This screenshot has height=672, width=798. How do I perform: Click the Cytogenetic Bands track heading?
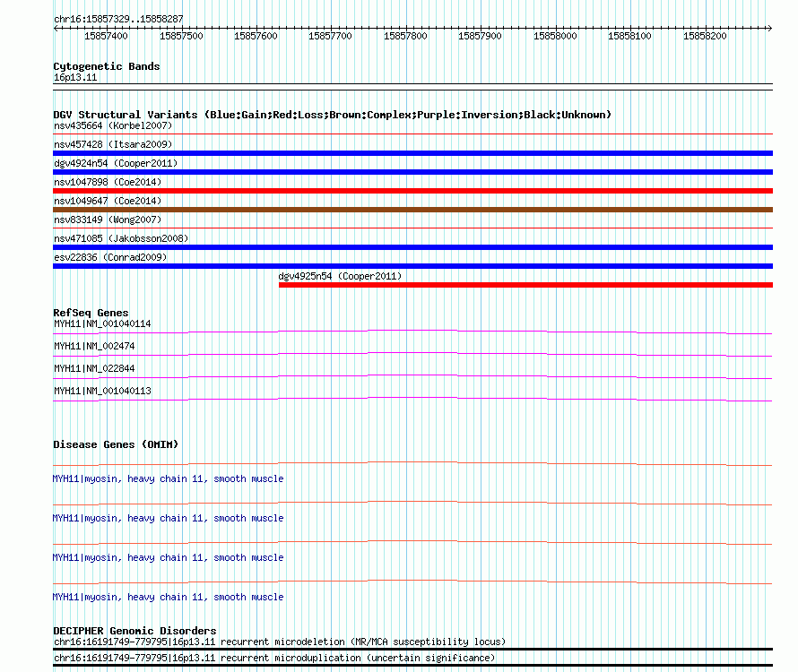[107, 66]
